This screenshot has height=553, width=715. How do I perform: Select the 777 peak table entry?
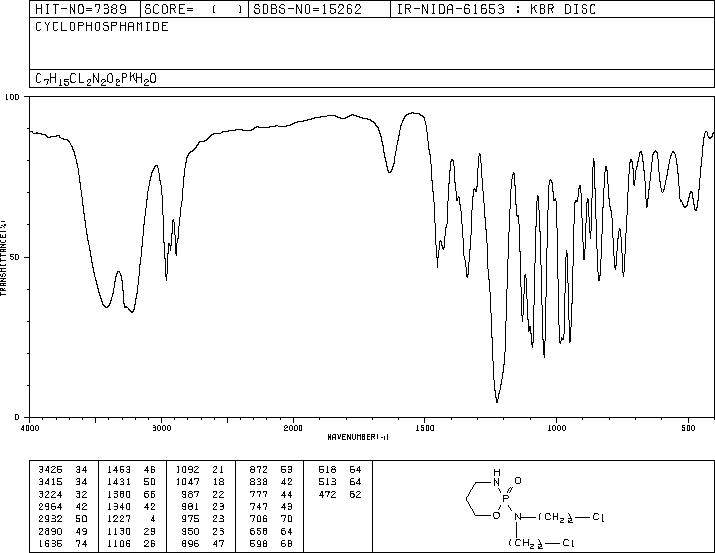[259, 494]
